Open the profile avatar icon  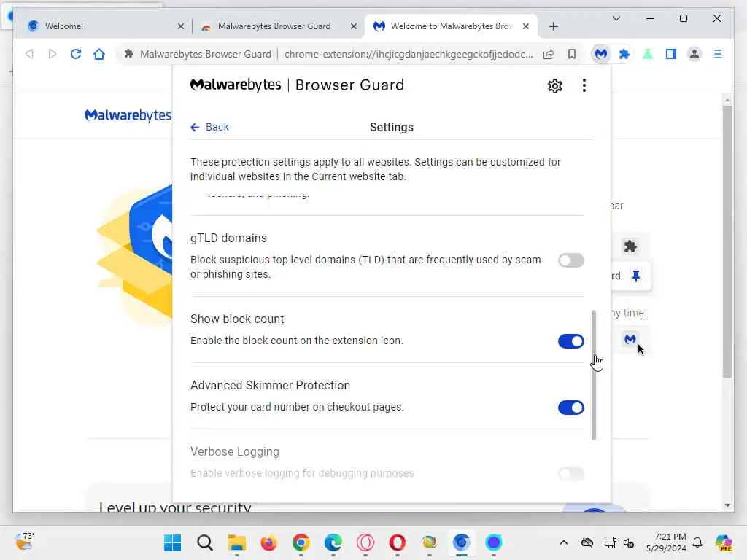click(x=694, y=54)
